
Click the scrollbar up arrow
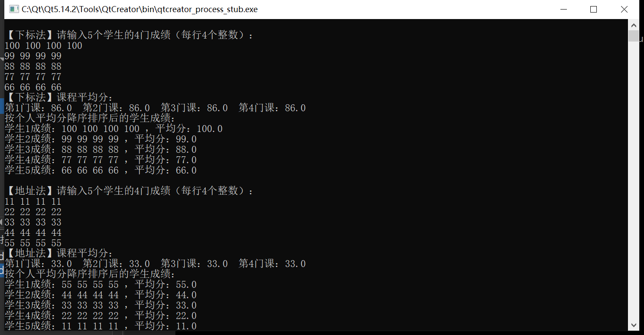click(x=634, y=24)
